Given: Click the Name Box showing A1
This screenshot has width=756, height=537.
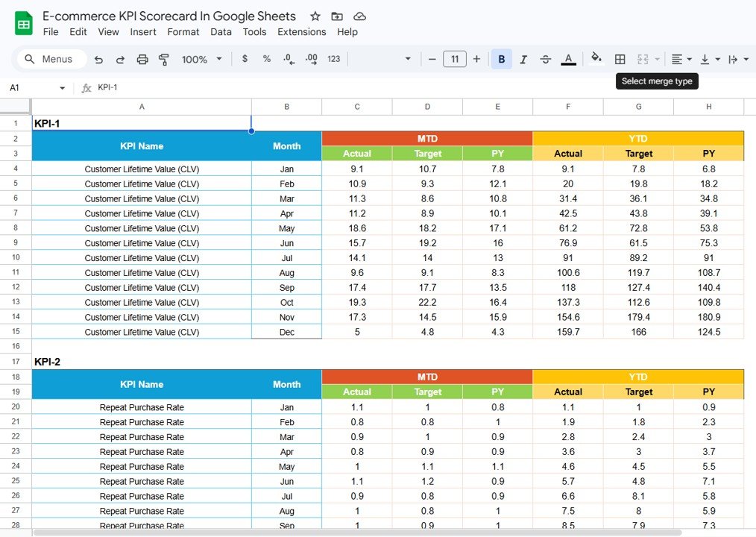Looking at the screenshot, I should click(30, 87).
